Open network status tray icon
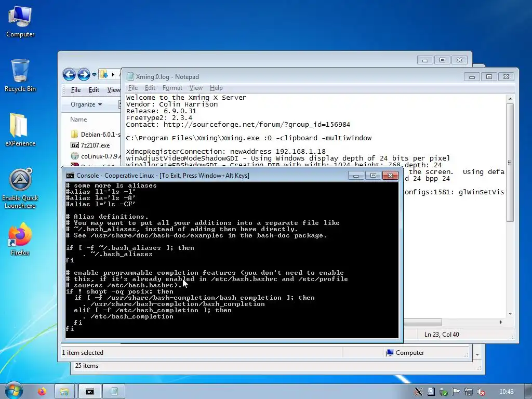Viewport: 532px width, 399px height. 469,392
